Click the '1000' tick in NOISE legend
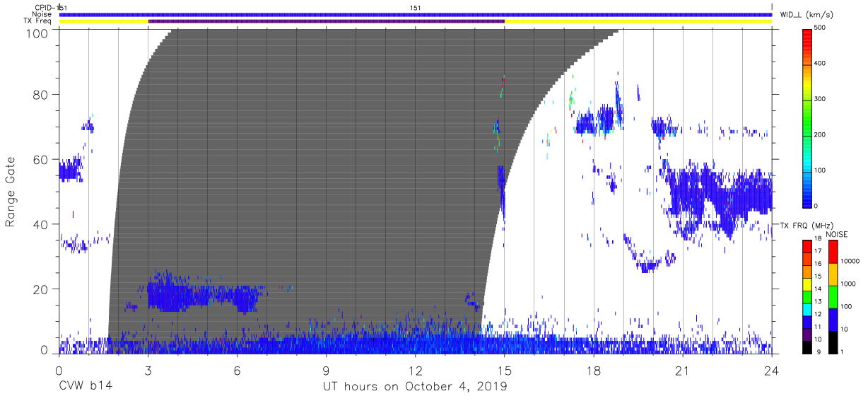The width and height of the screenshot is (868, 401). (848, 284)
